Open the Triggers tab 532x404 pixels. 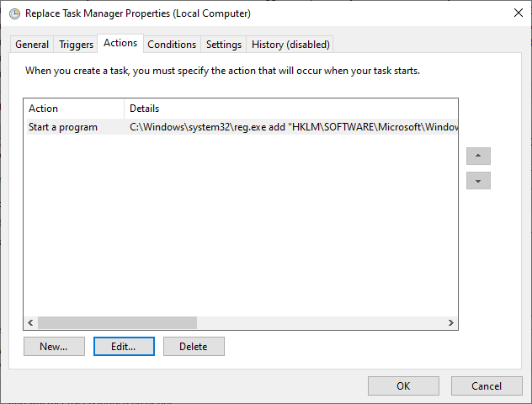pyautogui.click(x=76, y=45)
